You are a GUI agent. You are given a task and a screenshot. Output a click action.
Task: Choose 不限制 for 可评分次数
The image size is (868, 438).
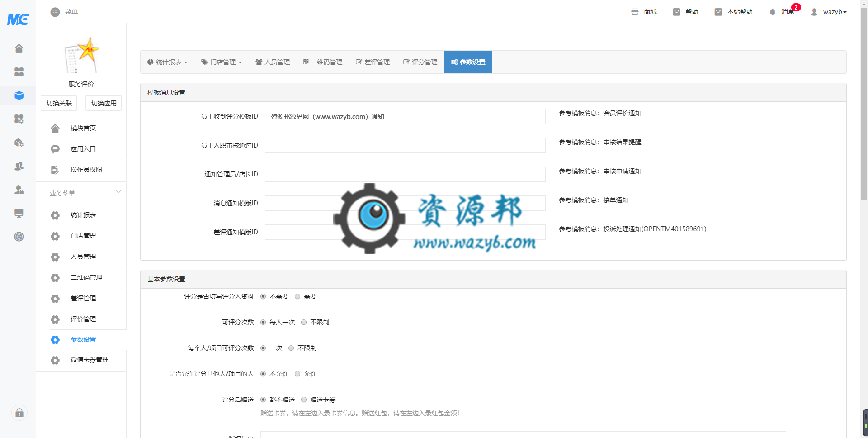click(304, 323)
